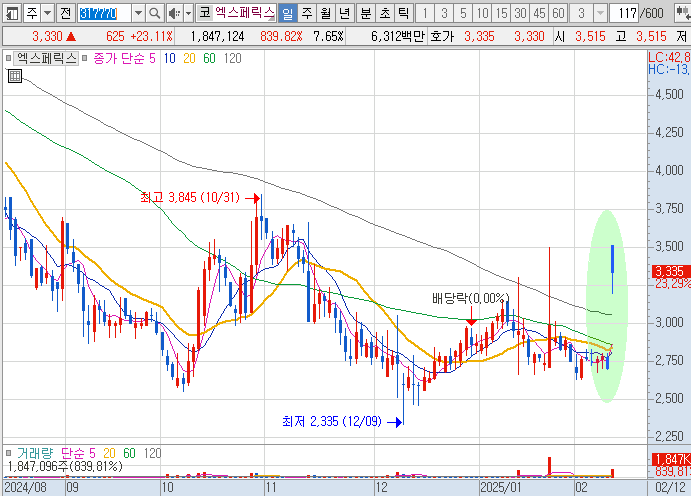
Task: Click the 2025/01 date label on time axis
Action: click(x=501, y=487)
